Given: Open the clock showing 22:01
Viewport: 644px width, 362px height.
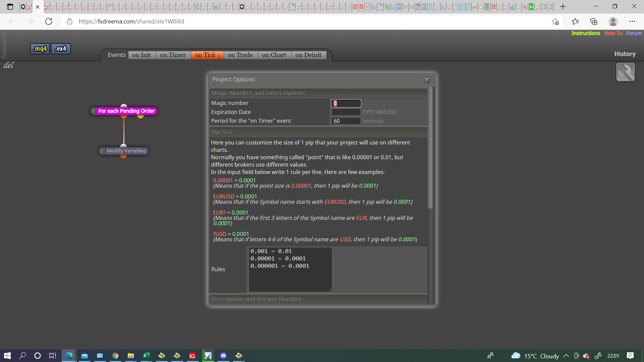Looking at the screenshot, I should [613, 356].
